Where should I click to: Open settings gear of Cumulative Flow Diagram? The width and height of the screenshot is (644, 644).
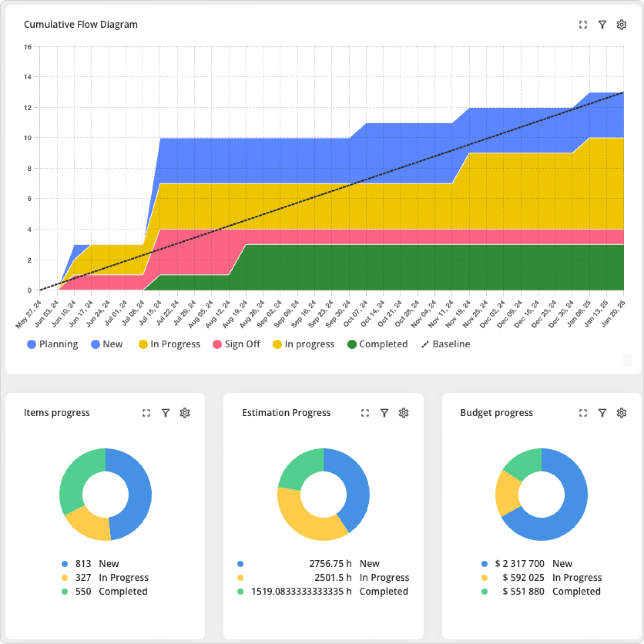coord(621,25)
